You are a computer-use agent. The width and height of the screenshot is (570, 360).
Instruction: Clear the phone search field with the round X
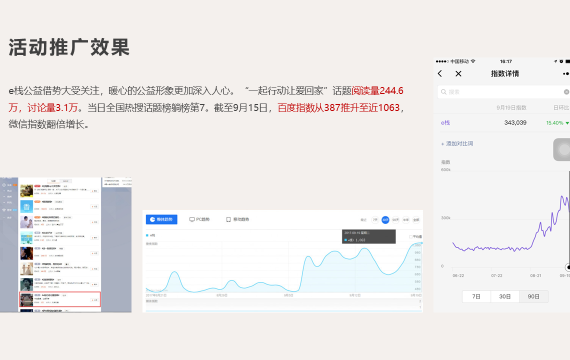coord(567,92)
